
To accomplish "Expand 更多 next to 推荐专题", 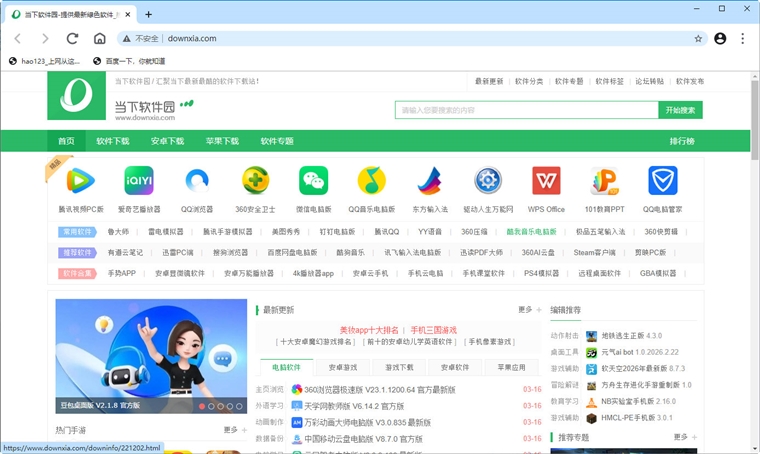I will (x=685, y=437).
